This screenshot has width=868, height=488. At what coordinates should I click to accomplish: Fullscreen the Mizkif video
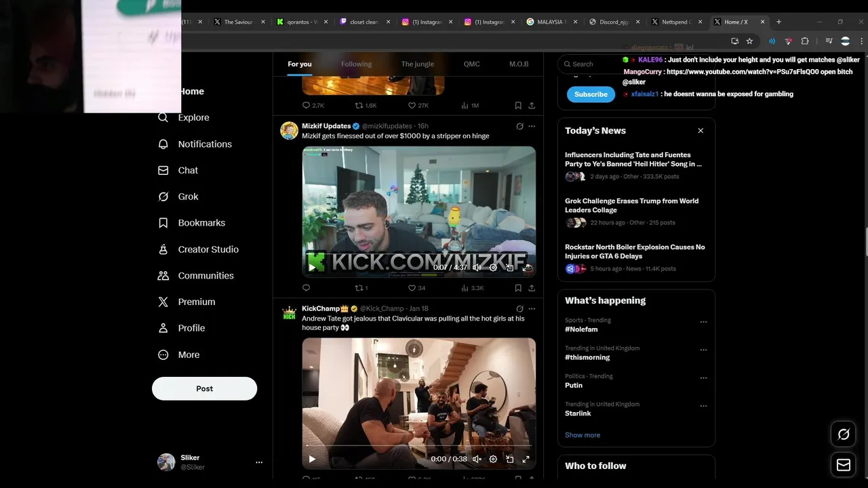pos(526,268)
